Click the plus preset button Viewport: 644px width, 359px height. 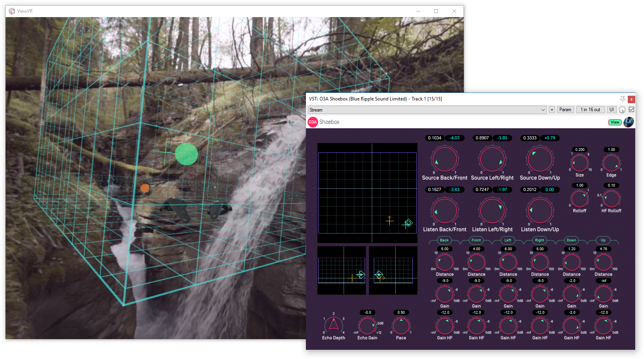point(552,110)
